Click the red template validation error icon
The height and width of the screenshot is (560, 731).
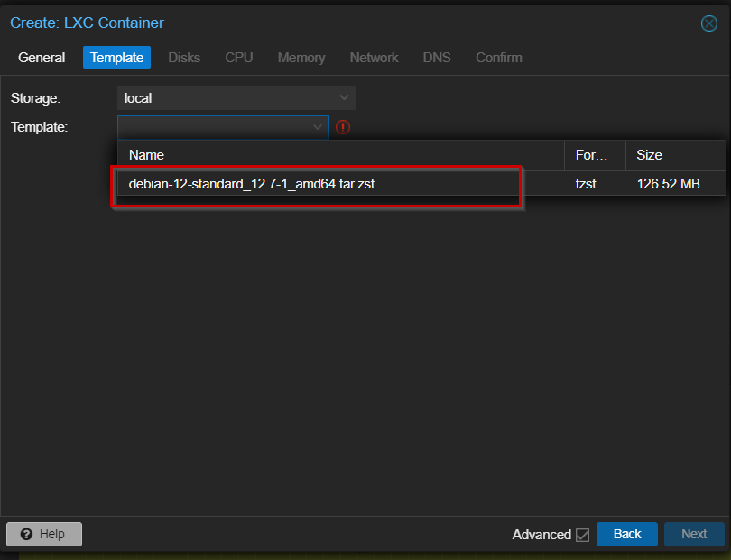pos(343,127)
